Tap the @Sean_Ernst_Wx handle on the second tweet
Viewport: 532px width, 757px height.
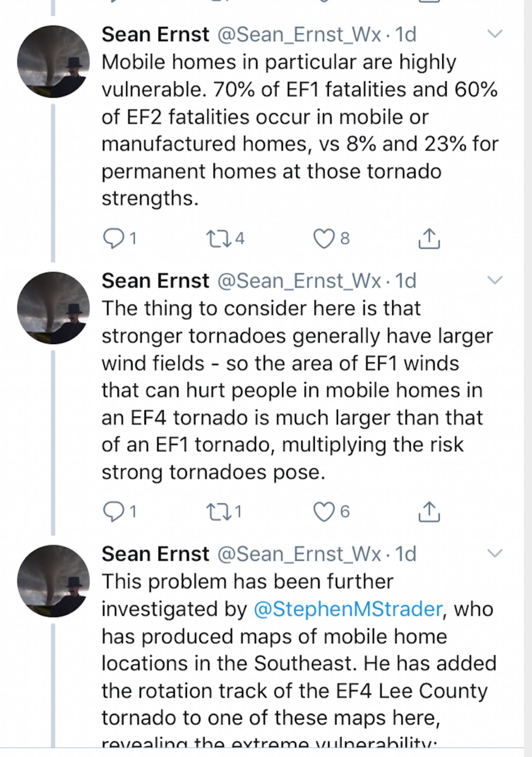point(299,281)
